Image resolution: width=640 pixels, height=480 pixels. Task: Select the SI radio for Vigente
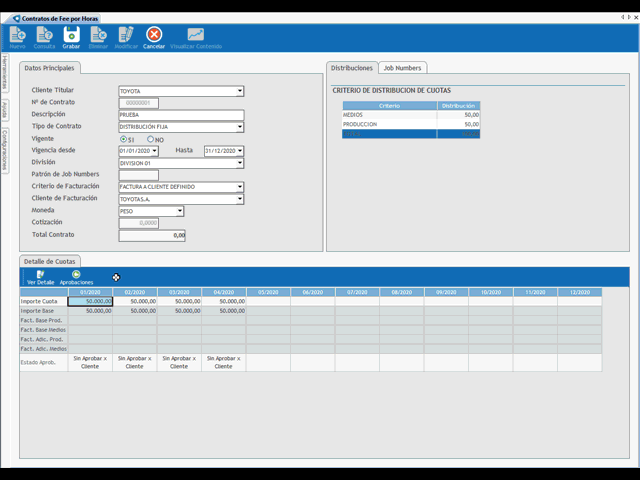pyautogui.click(x=123, y=139)
